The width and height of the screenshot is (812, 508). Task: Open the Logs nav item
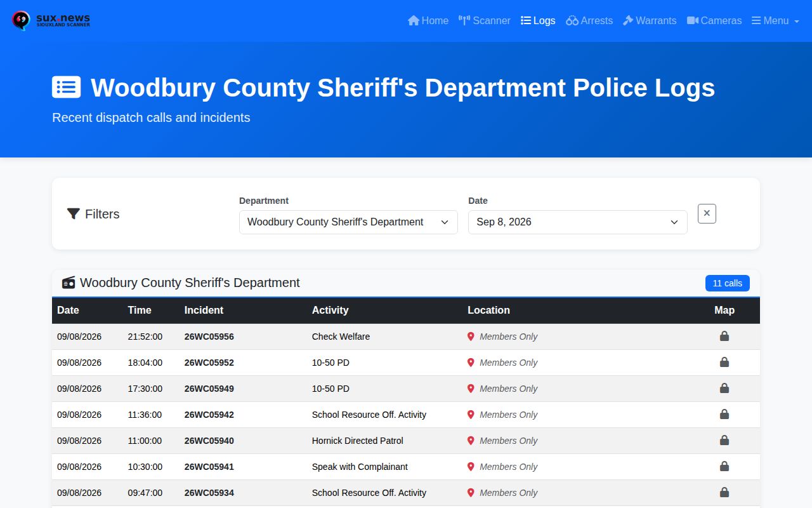[538, 21]
